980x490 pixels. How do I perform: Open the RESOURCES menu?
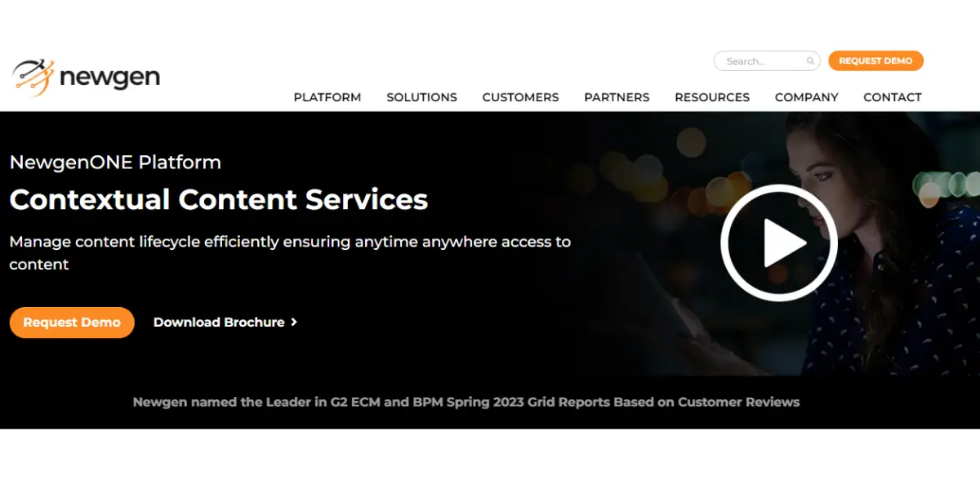click(x=712, y=97)
